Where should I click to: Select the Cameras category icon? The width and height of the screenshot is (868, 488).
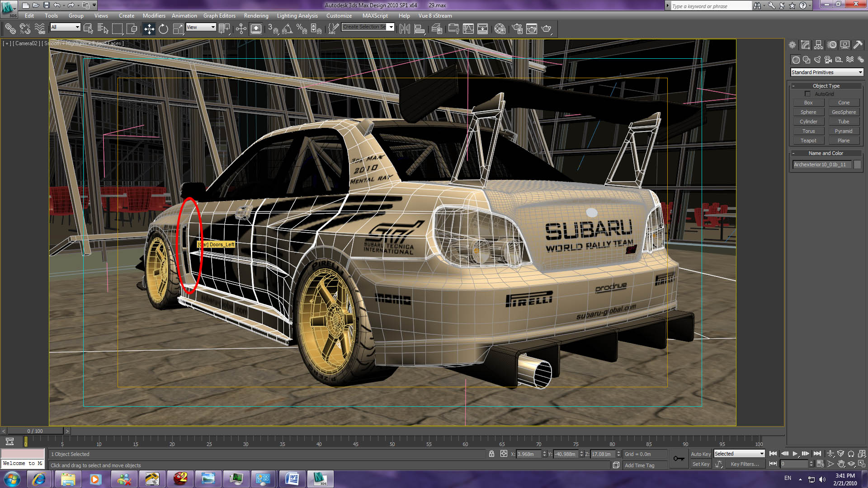(828, 60)
